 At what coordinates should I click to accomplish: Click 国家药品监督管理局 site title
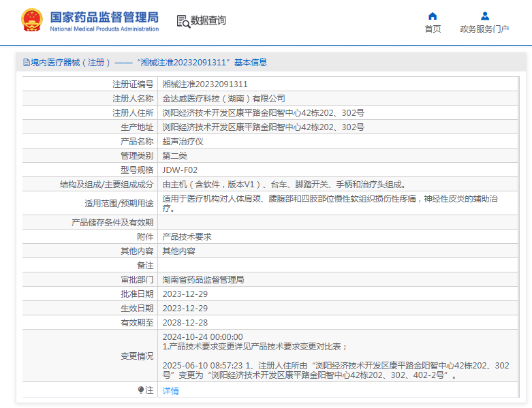pyautogui.click(x=104, y=17)
